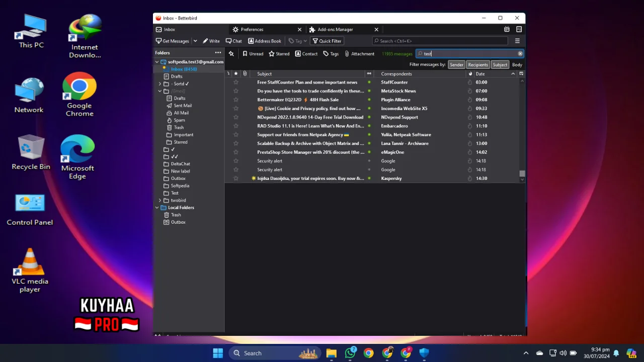This screenshot has width=644, height=362.
Task: Open the Spam folder under Gmail
Action: 179,120
